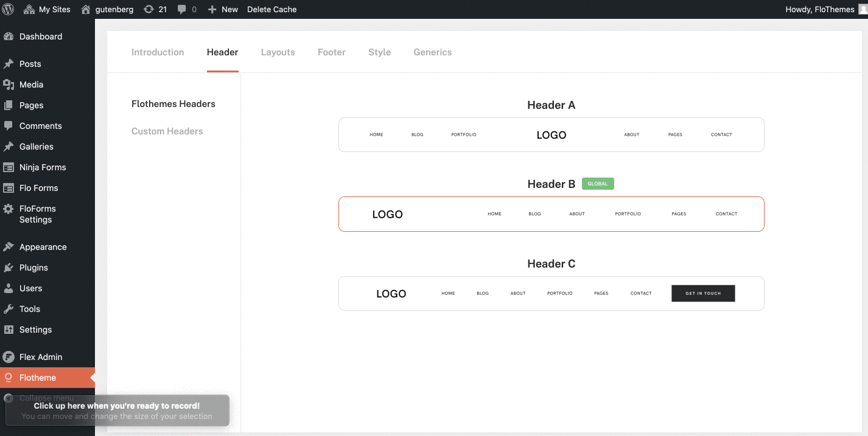868x436 pixels.
Task: Click the Media icon in sidebar
Action: 9,85
